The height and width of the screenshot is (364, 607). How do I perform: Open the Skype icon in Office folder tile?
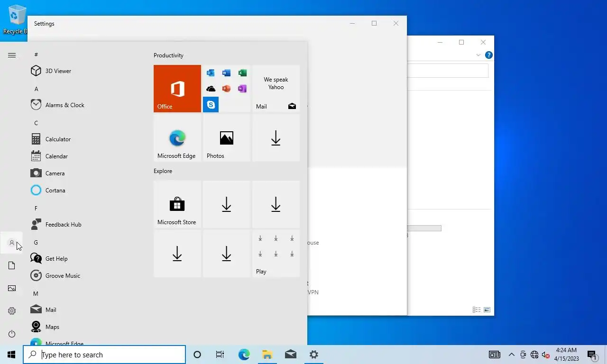[x=211, y=105]
